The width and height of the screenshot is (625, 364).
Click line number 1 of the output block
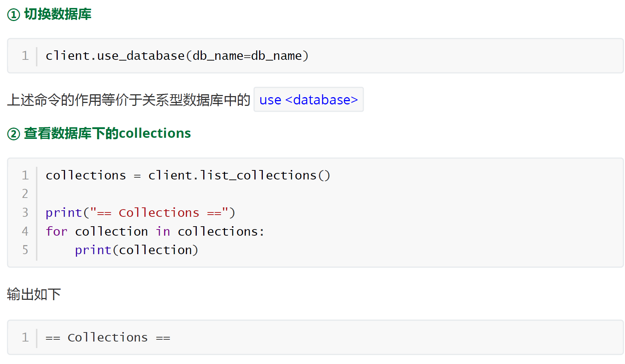pyautogui.click(x=25, y=338)
